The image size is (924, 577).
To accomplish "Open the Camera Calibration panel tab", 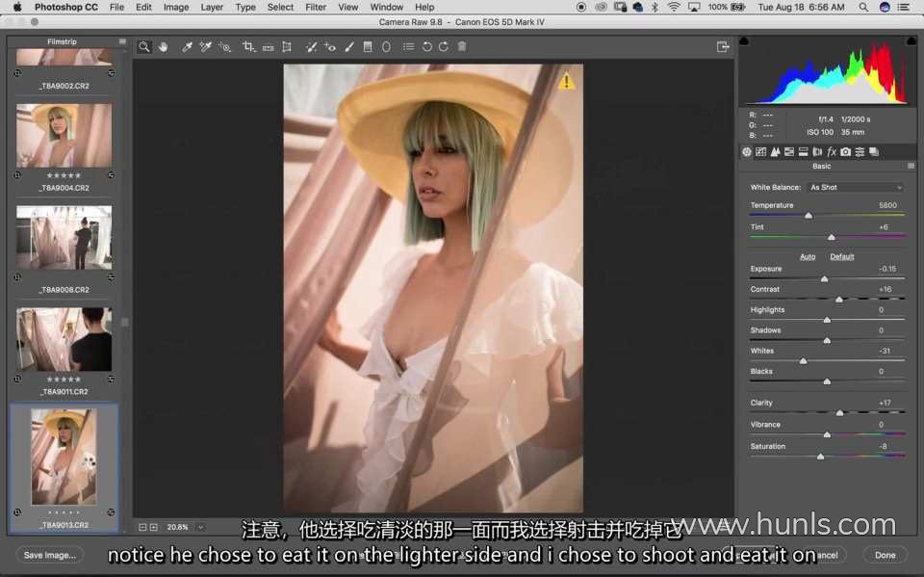I will click(x=846, y=152).
